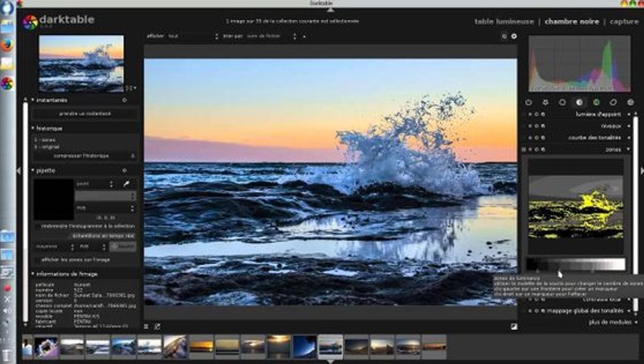The width and height of the screenshot is (644, 364).
Task: Click the navigation preview thumbnail top left
Action: tap(81, 64)
